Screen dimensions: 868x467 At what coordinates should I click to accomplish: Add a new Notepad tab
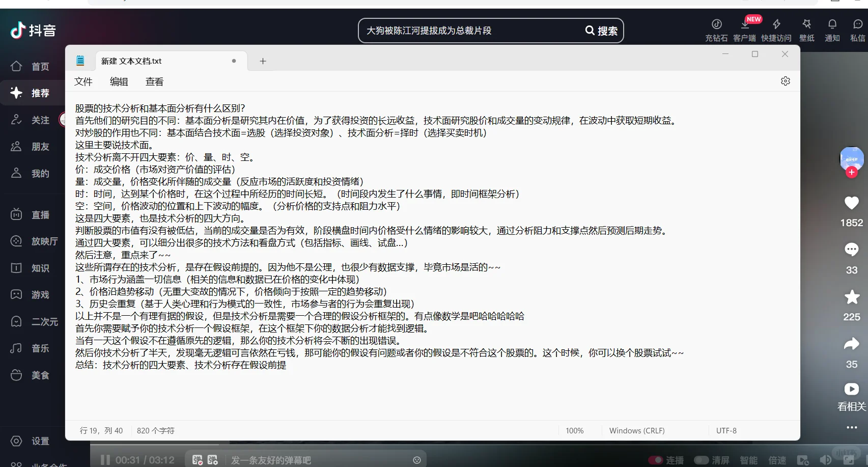(263, 61)
